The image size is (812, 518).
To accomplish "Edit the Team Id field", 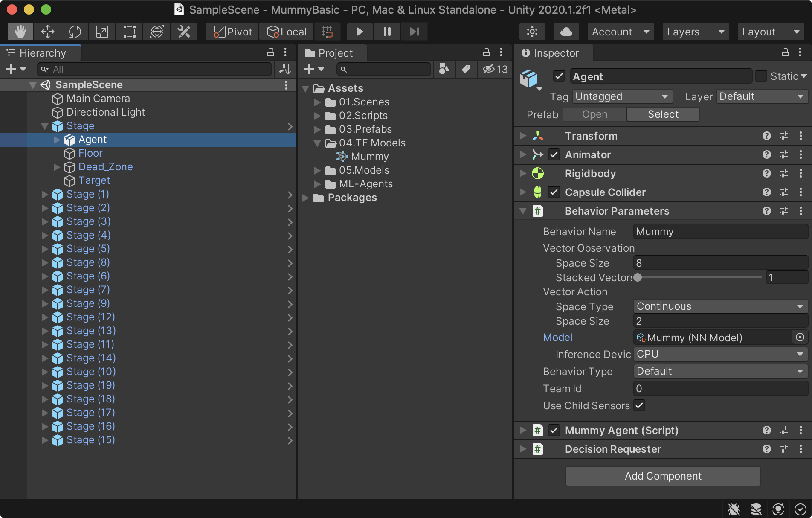I will (721, 388).
